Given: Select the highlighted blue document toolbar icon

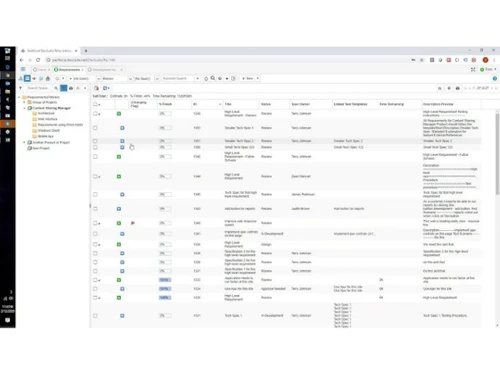Looking at the screenshot, I should click(27, 78).
